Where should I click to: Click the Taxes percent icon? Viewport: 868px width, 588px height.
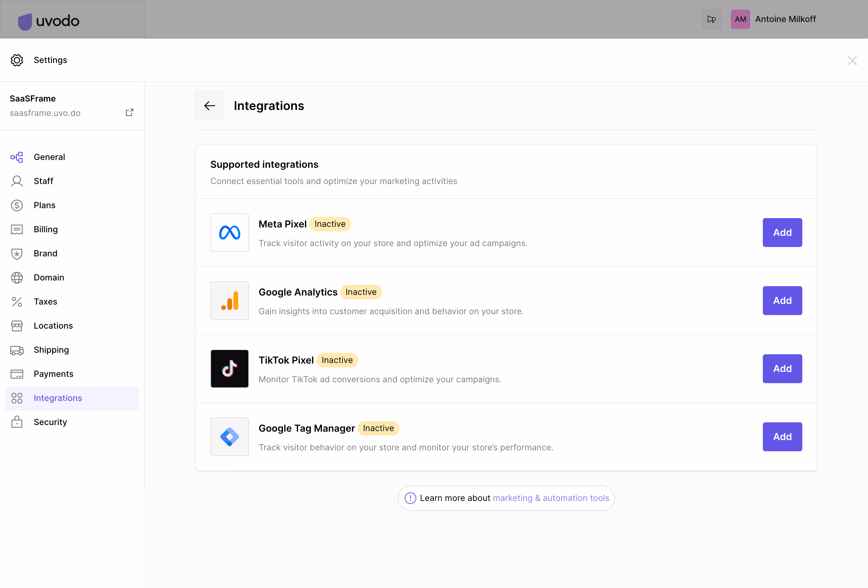click(17, 302)
